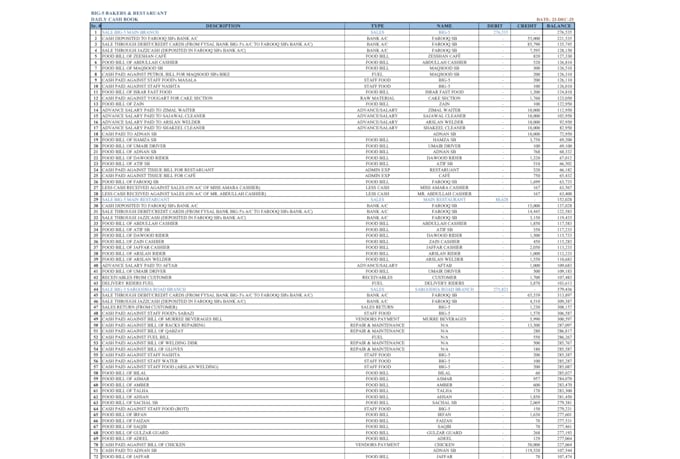Click the BIG-5 BAKERS & RESTAURANT heading
Screen dimensions: 680x459
coord(129,13)
